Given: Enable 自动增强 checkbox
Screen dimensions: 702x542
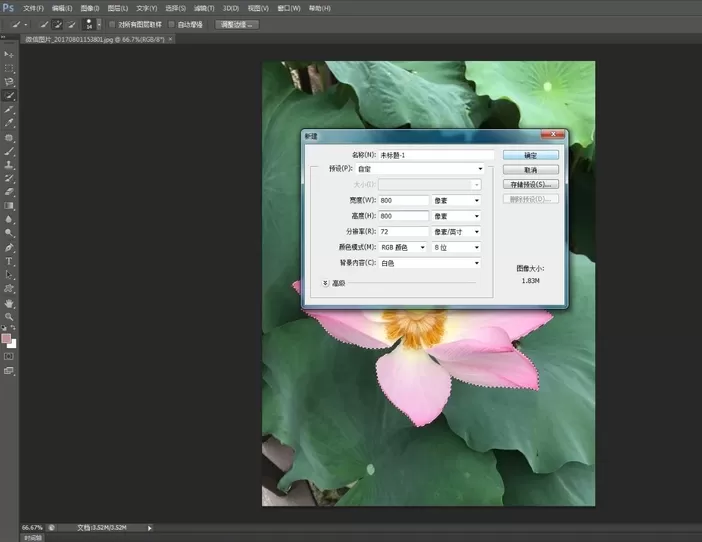Looking at the screenshot, I should pos(172,24).
